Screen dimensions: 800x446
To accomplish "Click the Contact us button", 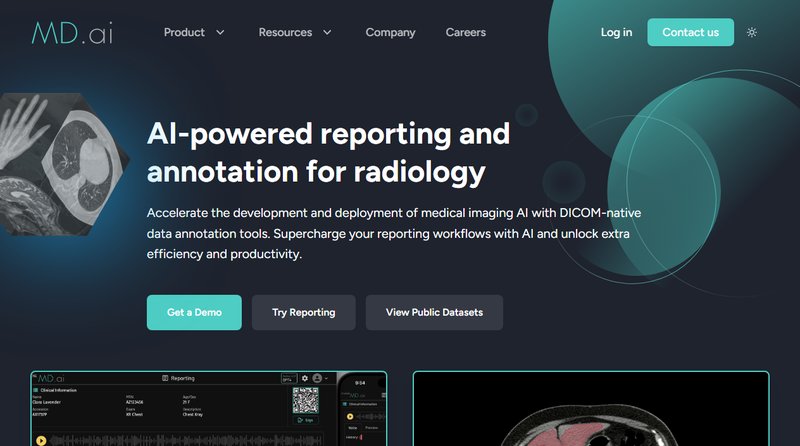I will point(690,32).
